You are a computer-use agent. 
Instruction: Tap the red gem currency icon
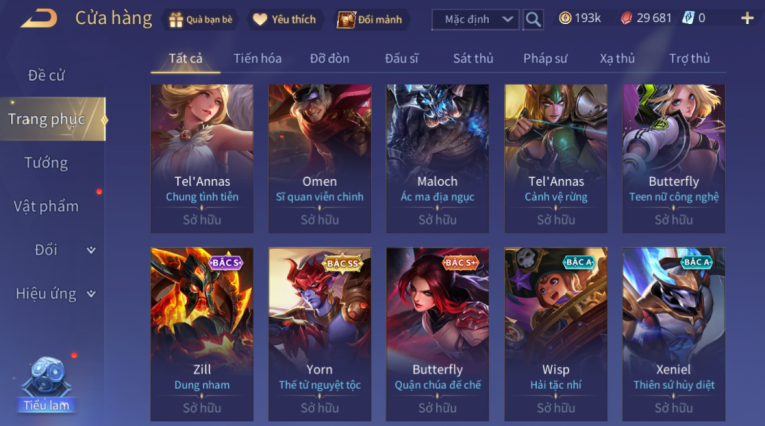(x=626, y=19)
